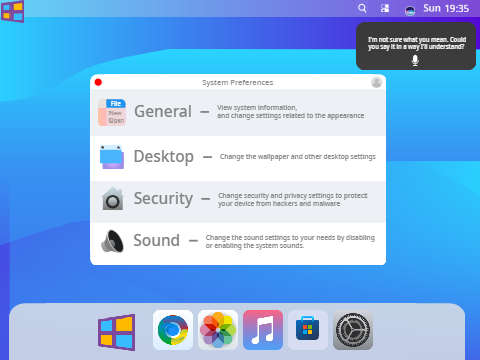480x360 pixels.
Task: Click the System Preferences window title
Action: coord(238,82)
